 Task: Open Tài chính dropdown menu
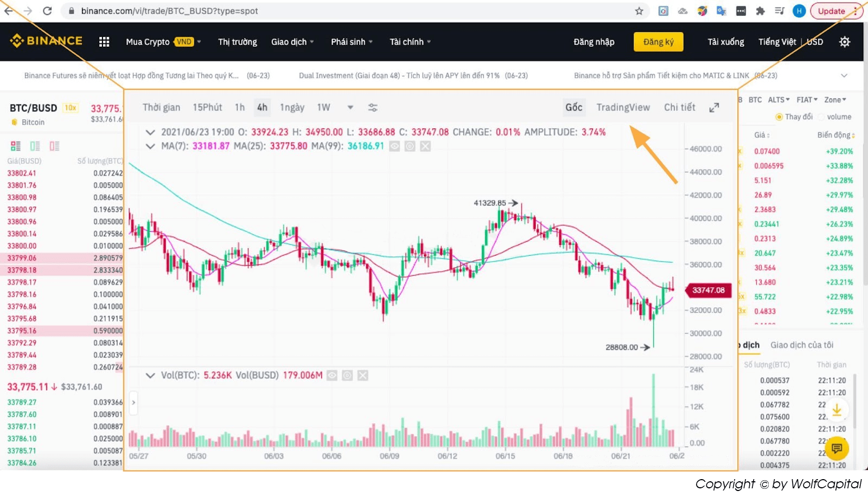pos(410,42)
